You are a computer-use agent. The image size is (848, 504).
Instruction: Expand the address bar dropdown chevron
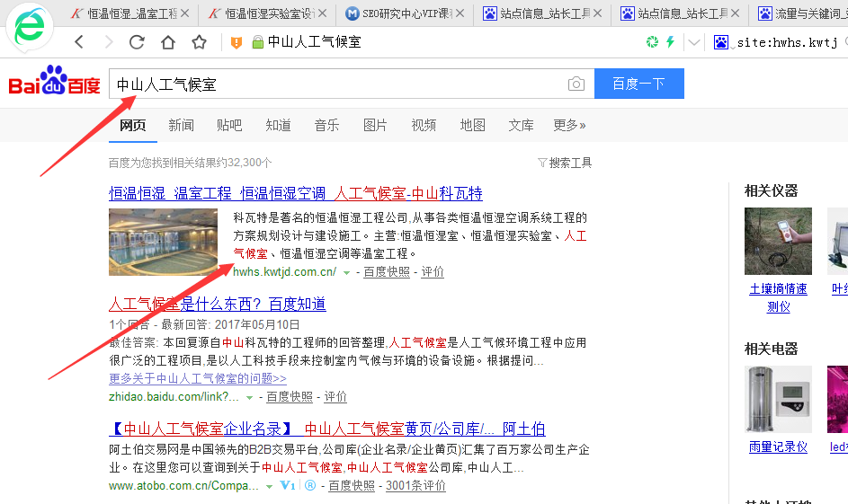click(694, 42)
